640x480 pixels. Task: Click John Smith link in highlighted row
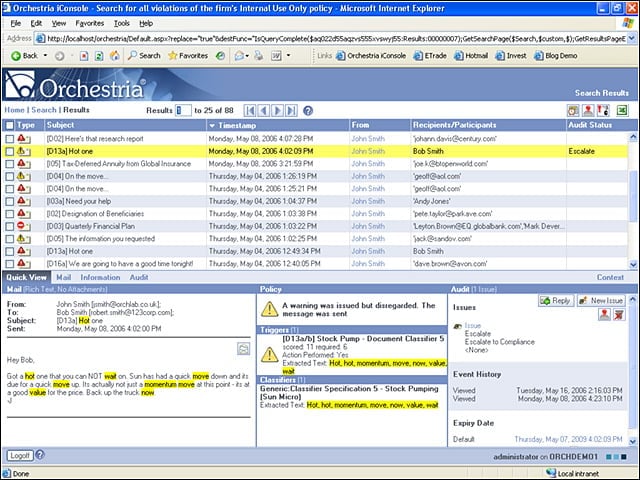coord(368,151)
